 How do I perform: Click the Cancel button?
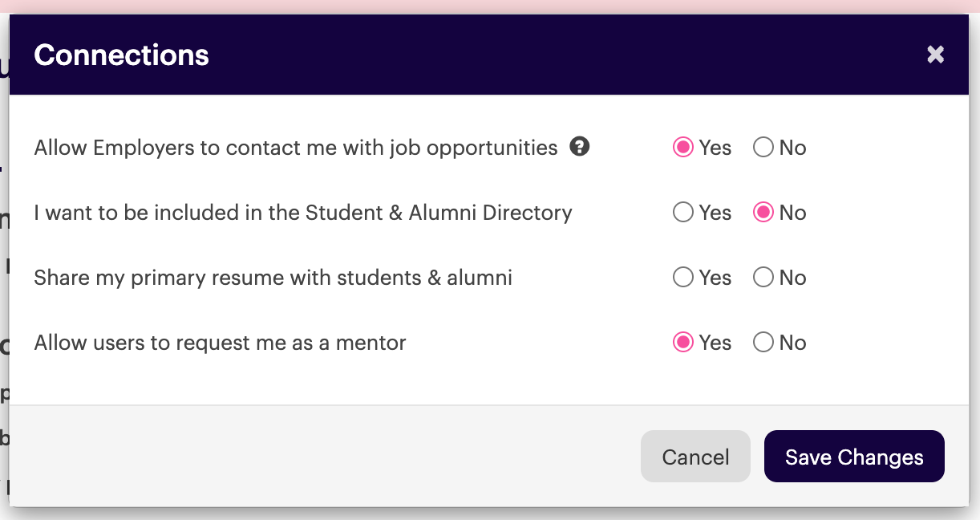695,457
